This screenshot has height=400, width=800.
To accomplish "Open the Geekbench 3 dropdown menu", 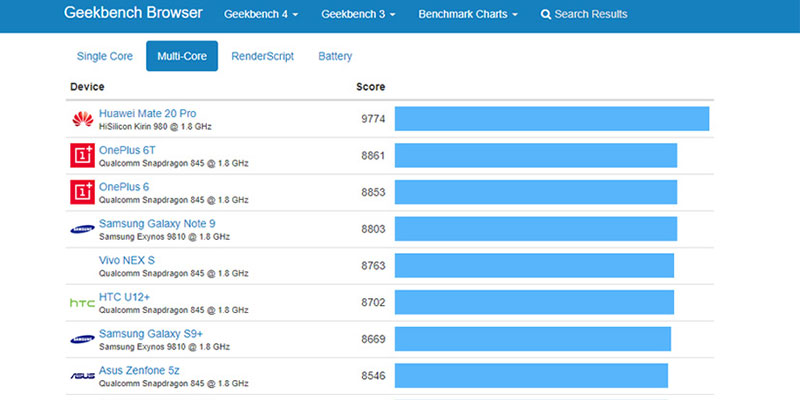I will (x=358, y=14).
